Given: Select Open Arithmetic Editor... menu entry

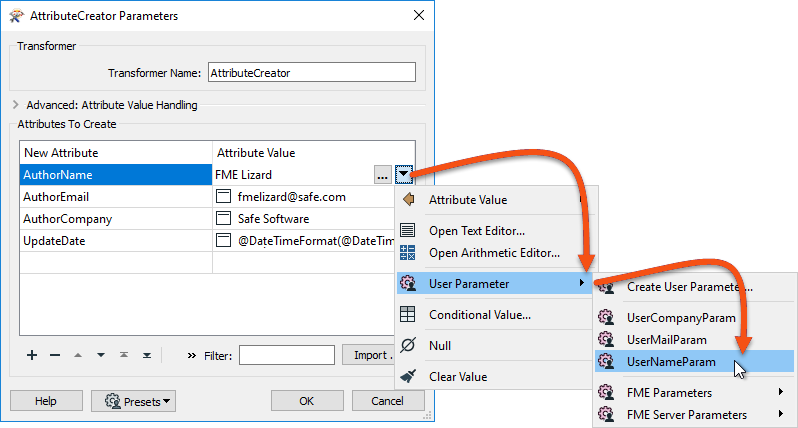Looking at the screenshot, I should [494, 252].
